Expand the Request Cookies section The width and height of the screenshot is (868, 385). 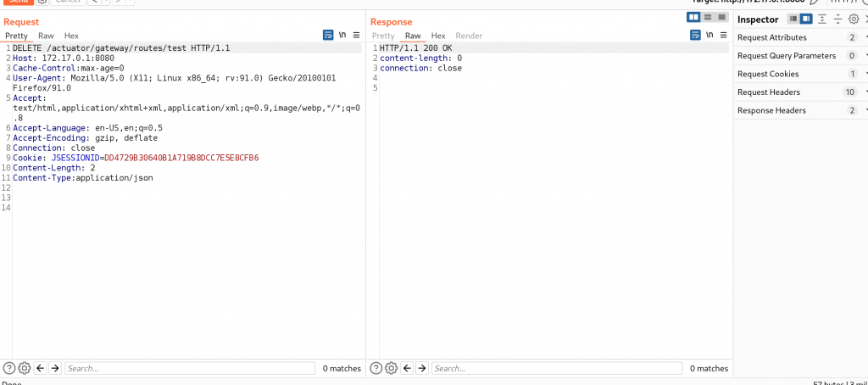pos(801,75)
